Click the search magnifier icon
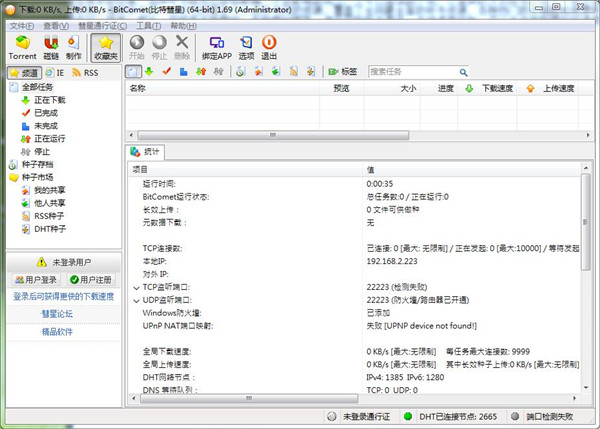Image resolution: width=600 pixels, height=429 pixels. coord(463,72)
